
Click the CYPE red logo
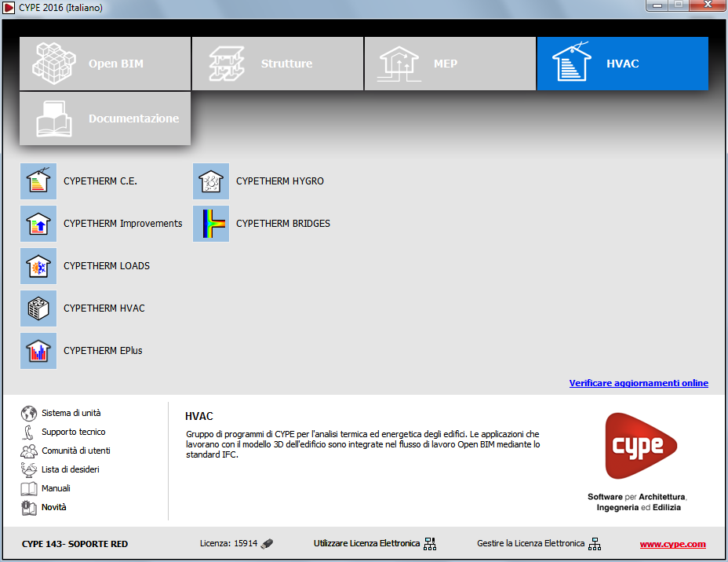pyautogui.click(x=641, y=446)
